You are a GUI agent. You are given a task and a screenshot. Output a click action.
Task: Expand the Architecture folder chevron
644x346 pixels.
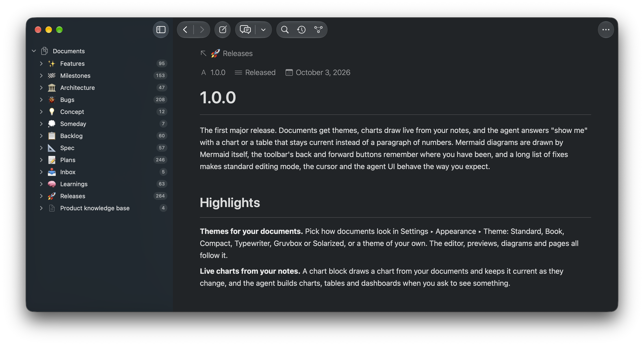tap(41, 88)
